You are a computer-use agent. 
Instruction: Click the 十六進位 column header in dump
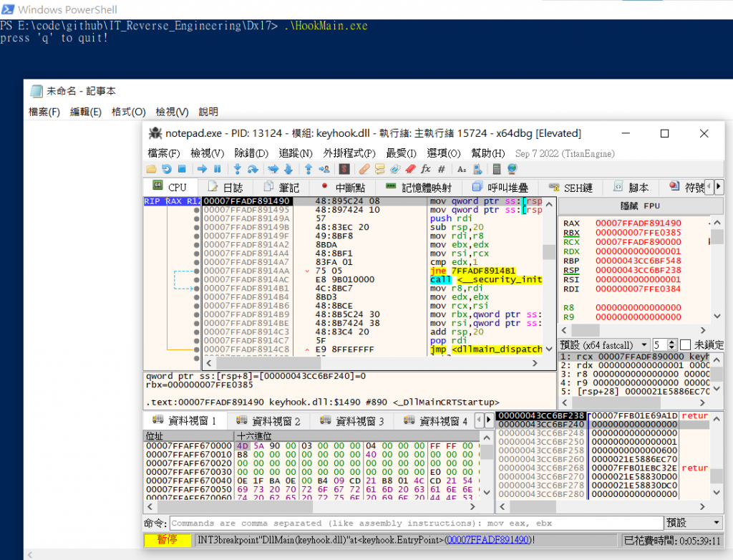coord(357,436)
